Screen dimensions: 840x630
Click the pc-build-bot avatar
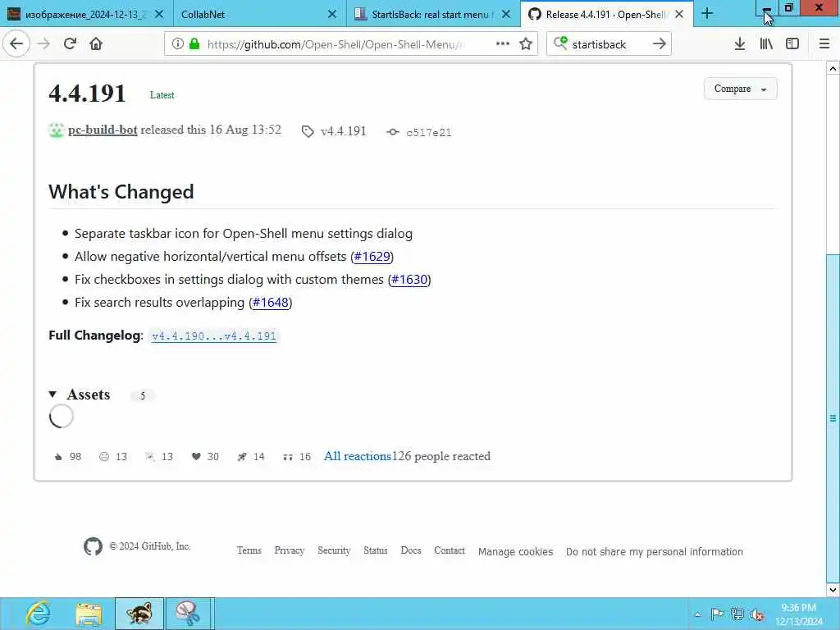[x=57, y=130]
